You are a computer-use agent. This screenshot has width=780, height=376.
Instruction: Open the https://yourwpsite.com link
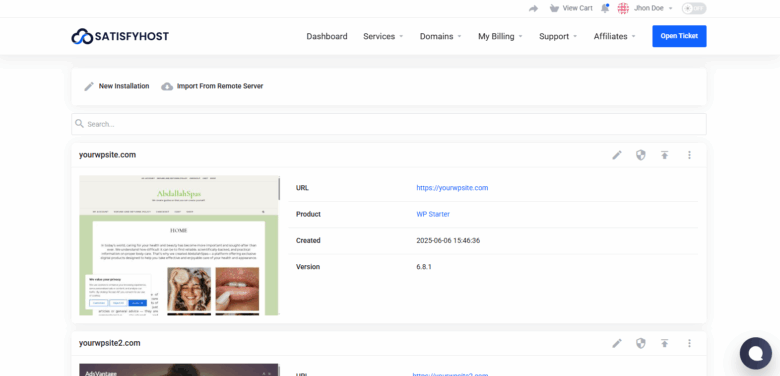click(x=452, y=188)
